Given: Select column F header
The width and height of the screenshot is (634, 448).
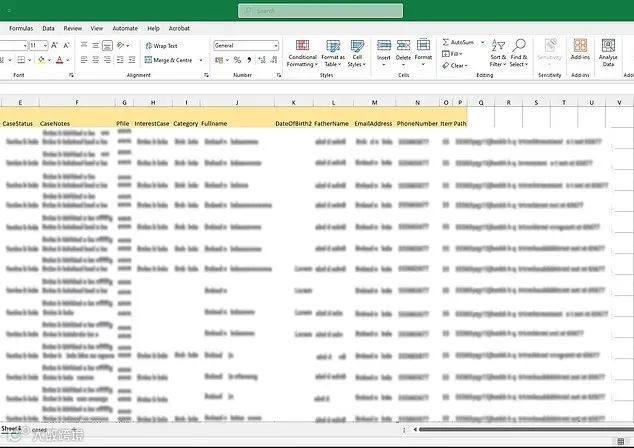Looking at the screenshot, I should click(x=77, y=103).
